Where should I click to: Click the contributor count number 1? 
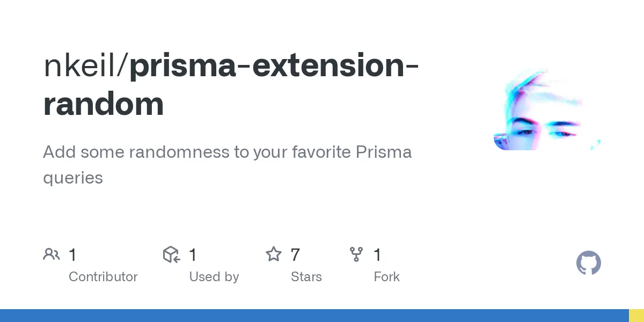[x=73, y=255]
